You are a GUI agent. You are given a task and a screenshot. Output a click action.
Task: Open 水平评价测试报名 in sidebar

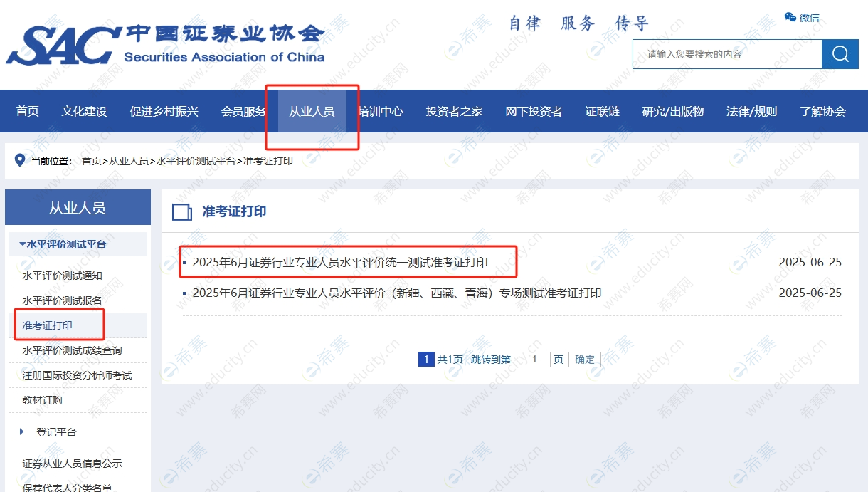(x=62, y=300)
